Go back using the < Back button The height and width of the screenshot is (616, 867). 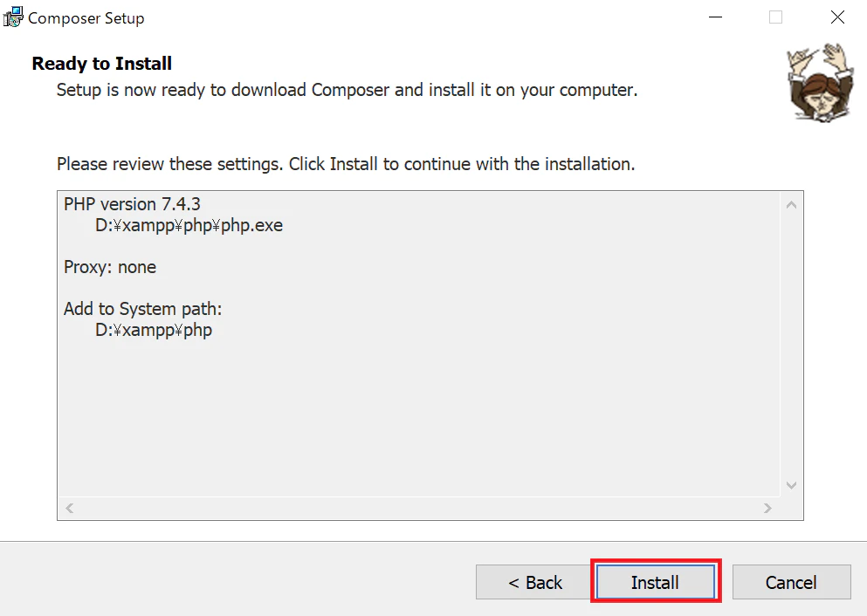533,581
